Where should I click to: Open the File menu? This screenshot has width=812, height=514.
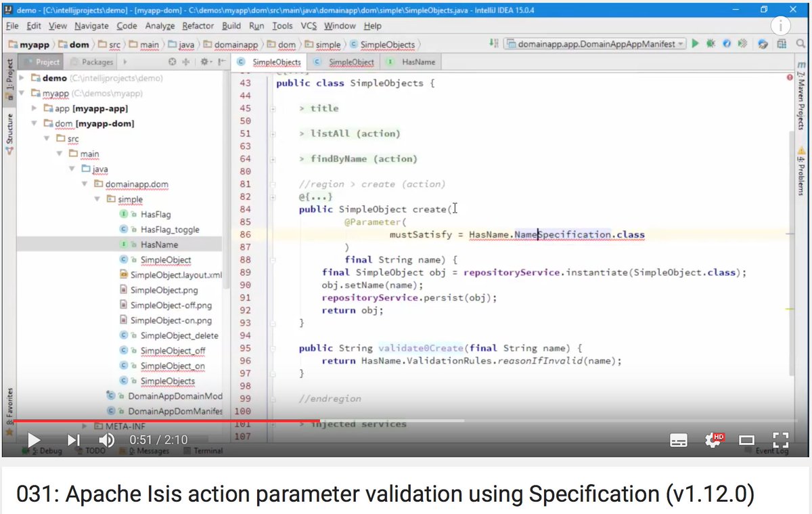(x=13, y=26)
